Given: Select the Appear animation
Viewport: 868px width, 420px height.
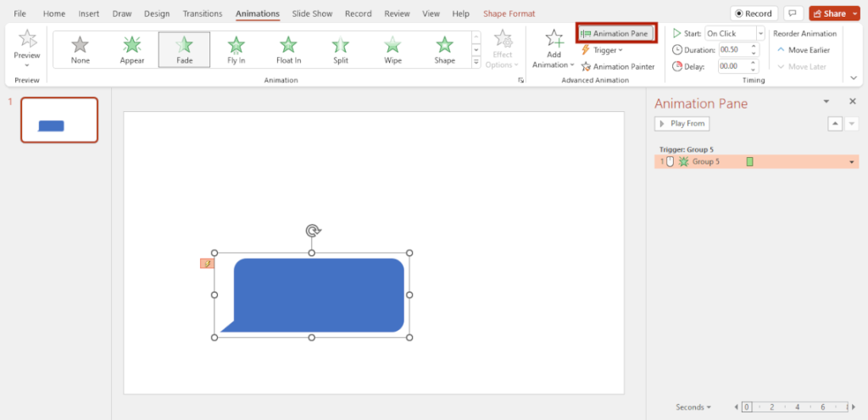Looking at the screenshot, I should tap(132, 49).
